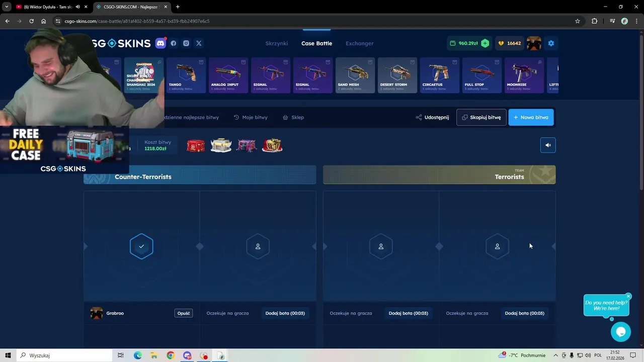Open the Instagram social icon
Image resolution: width=644 pixels, height=362 pixels.
point(186,43)
